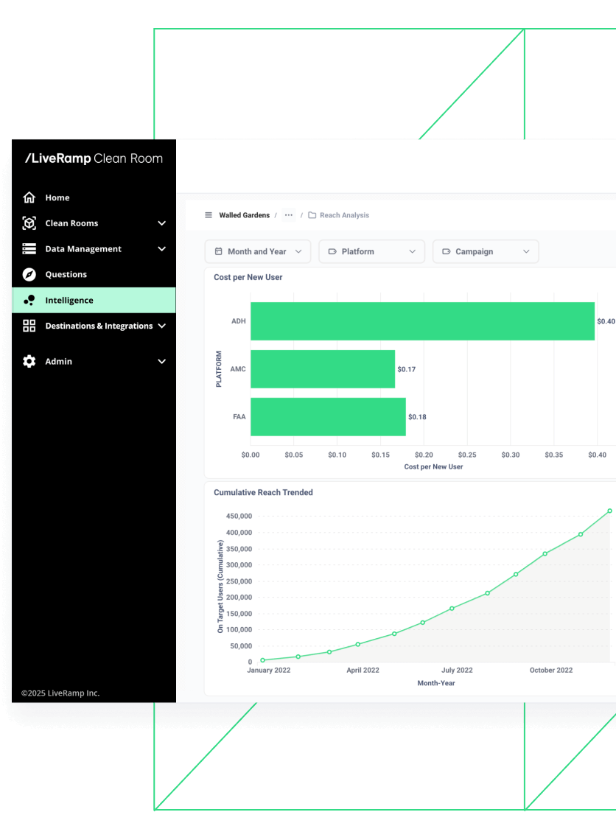Image resolution: width=616 pixels, height=840 pixels.
Task: Go to Home in sidebar
Action: [94, 197]
